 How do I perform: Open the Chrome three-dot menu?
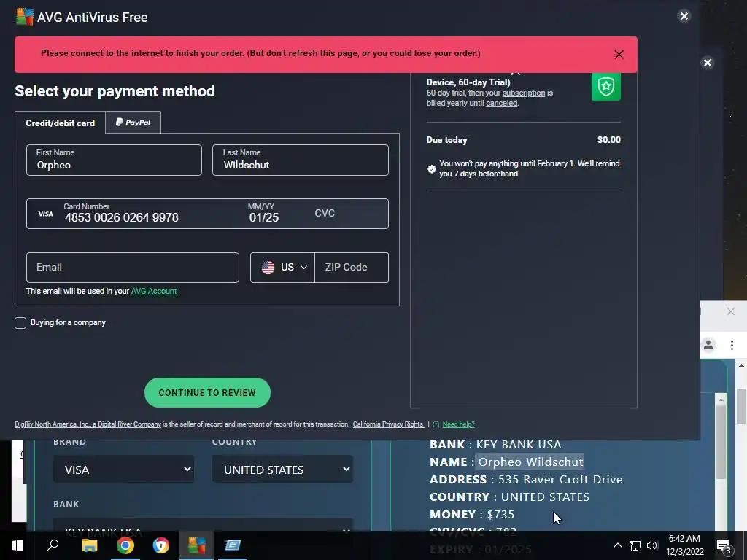(732, 345)
